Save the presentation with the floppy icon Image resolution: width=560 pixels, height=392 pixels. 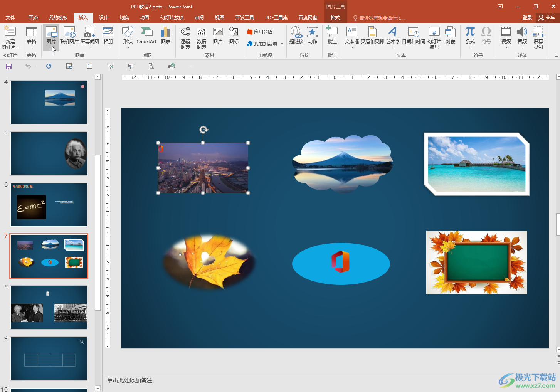(9, 66)
